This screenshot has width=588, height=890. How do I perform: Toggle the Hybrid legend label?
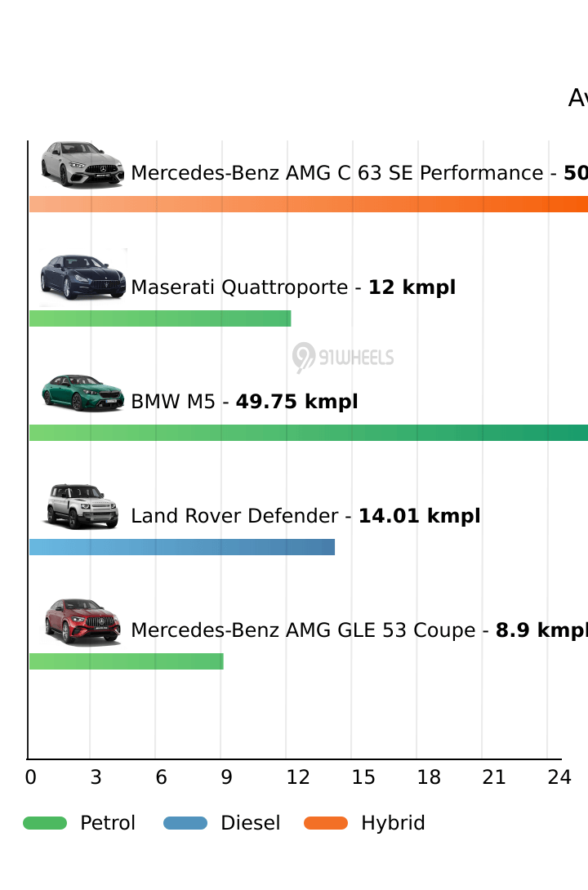(x=393, y=823)
